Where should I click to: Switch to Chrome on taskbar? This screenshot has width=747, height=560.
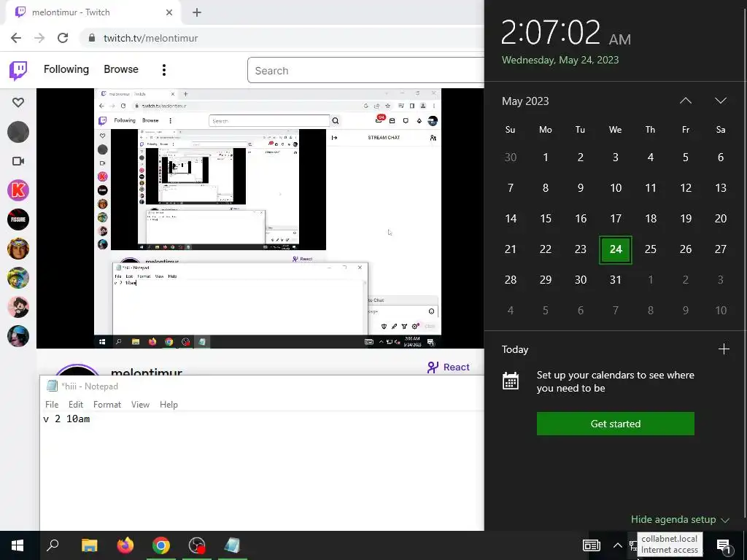161,545
